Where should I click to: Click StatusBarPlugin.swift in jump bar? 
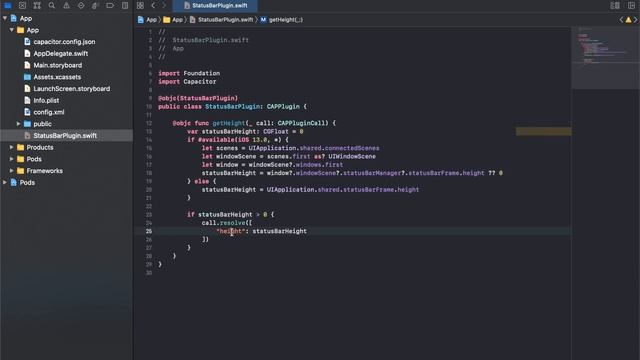(x=221, y=20)
